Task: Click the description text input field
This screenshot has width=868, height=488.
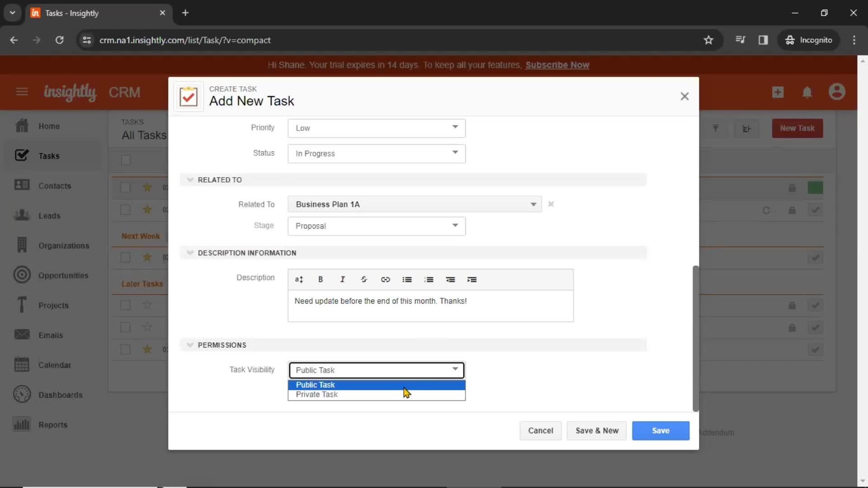Action: tap(430, 301)
